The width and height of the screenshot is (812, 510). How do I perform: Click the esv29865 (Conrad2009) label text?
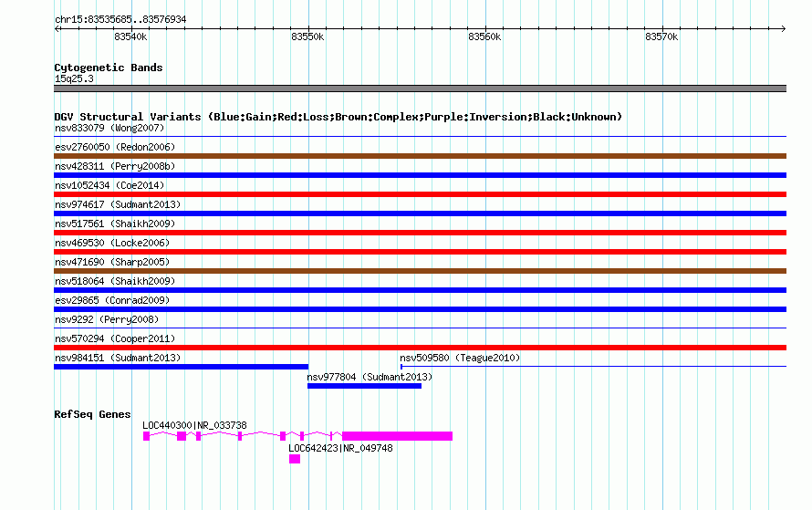[112, 300]
